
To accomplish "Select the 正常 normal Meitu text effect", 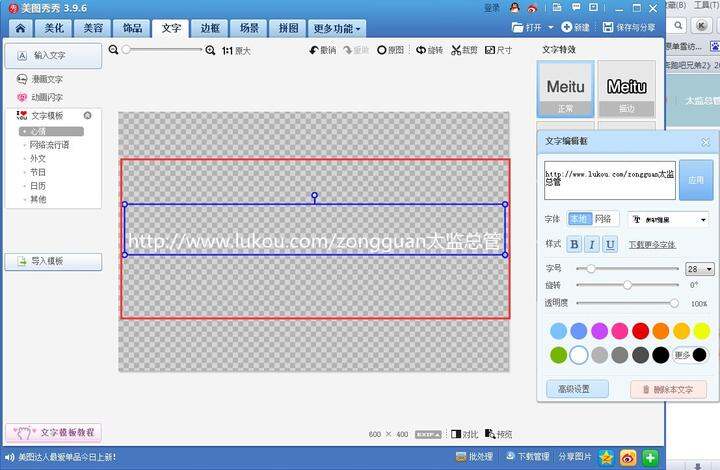I will [x=565, y=90].
